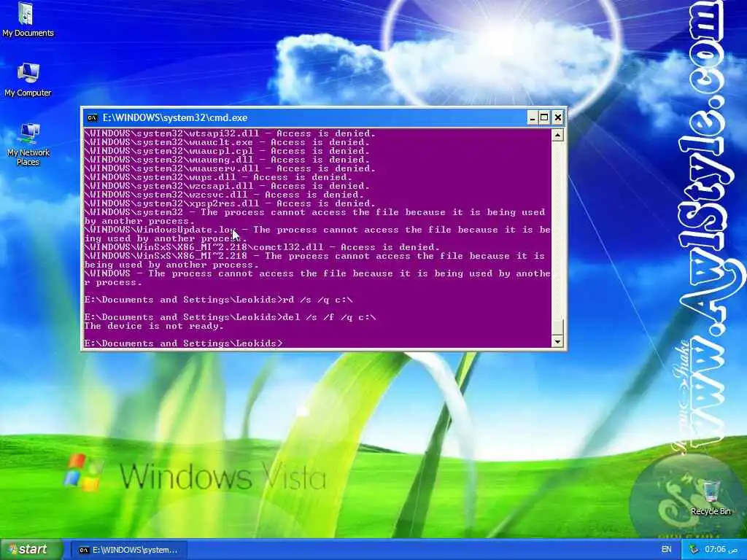Click the Start button

[31, 550]
